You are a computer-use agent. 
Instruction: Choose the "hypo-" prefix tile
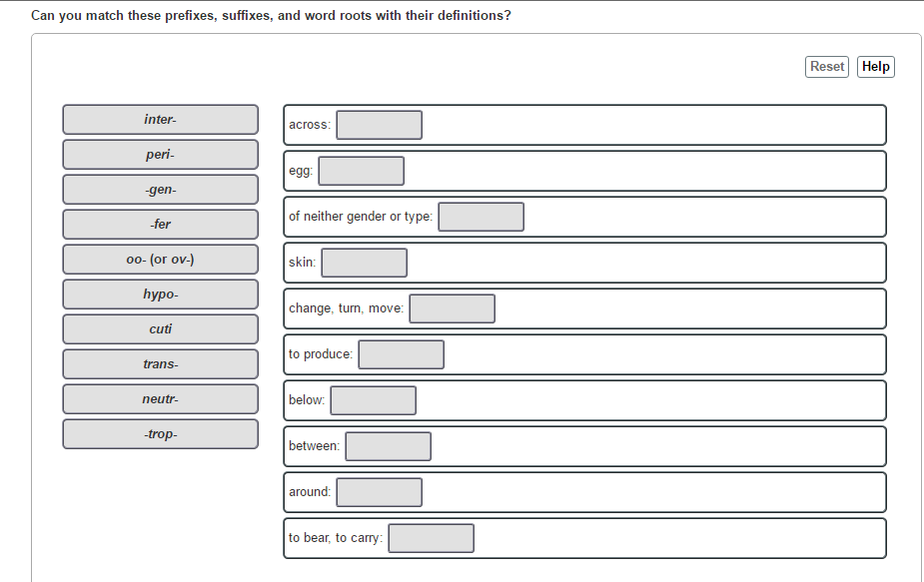[x=160, y=293]
